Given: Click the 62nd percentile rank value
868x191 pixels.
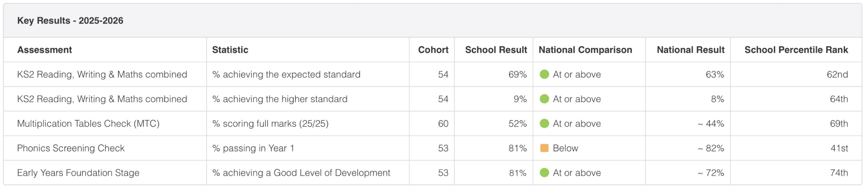Looking at the screenshot, I should click(837, 74).
